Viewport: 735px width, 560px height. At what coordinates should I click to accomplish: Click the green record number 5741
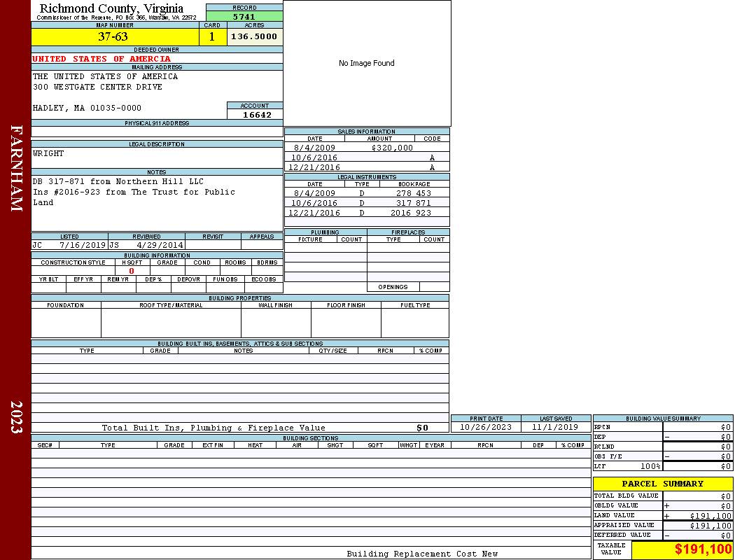point(244,17)
